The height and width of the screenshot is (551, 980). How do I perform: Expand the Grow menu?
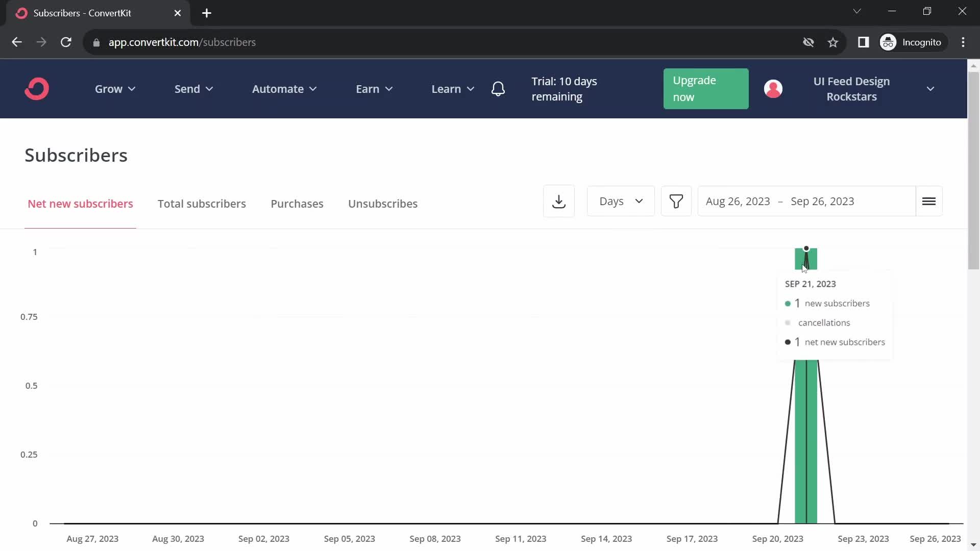coord(115,89)
